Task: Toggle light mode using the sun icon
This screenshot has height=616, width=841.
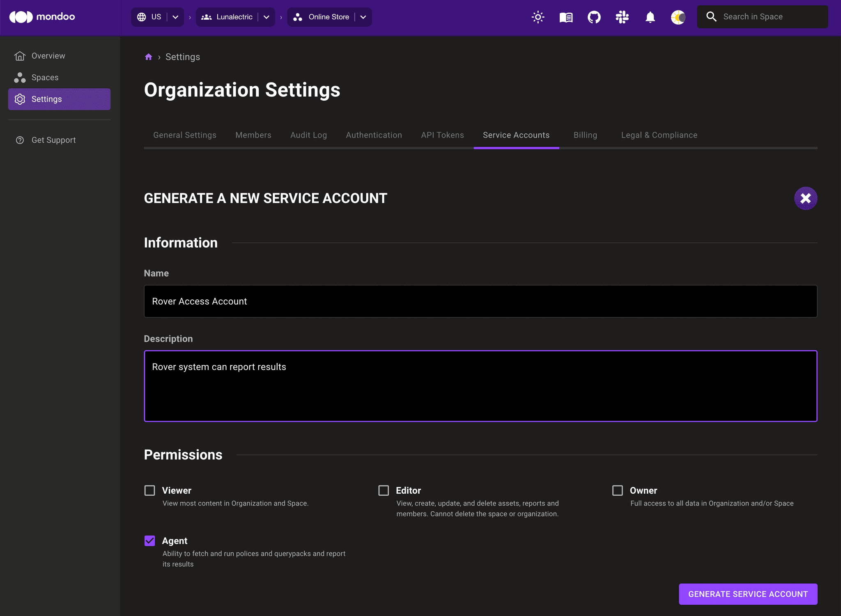Action: pyautogui.click(x=538, y=17)
